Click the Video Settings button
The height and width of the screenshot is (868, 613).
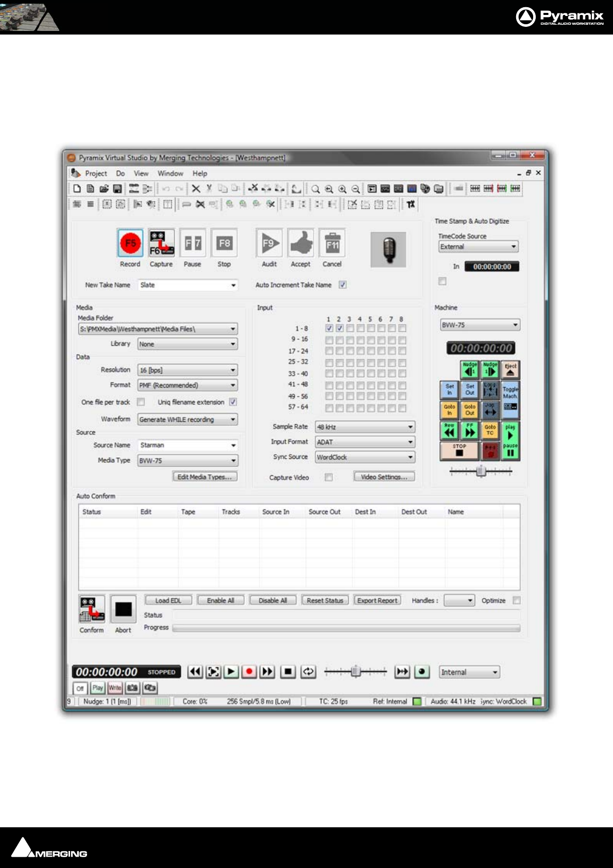coord(384,477)
